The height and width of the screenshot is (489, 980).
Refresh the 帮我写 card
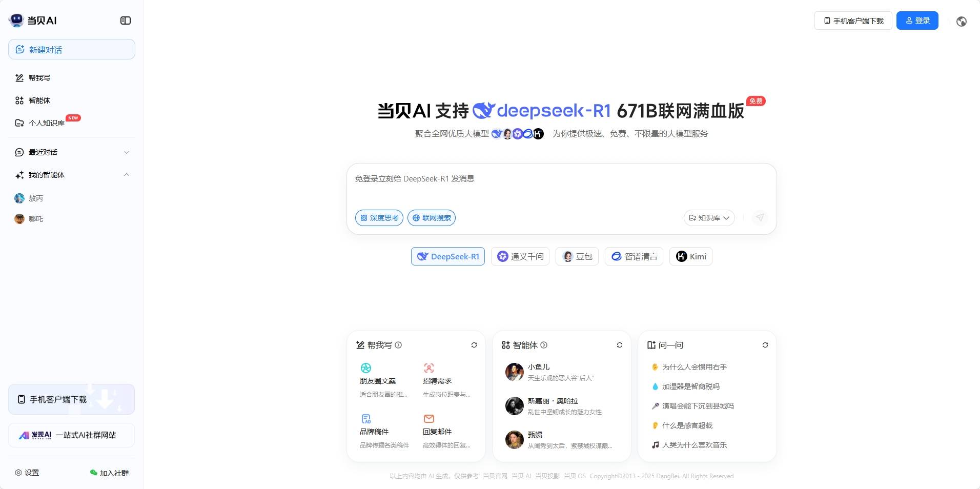pos(474,345)
